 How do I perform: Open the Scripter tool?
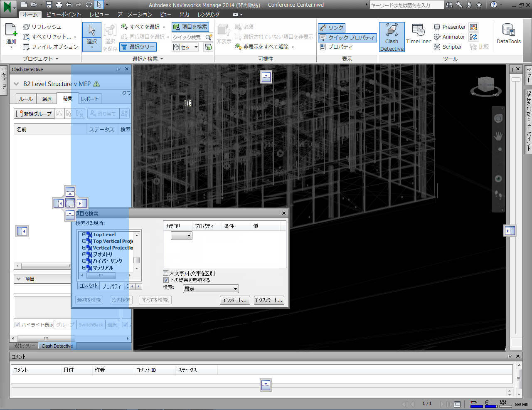tap(448, 47)
